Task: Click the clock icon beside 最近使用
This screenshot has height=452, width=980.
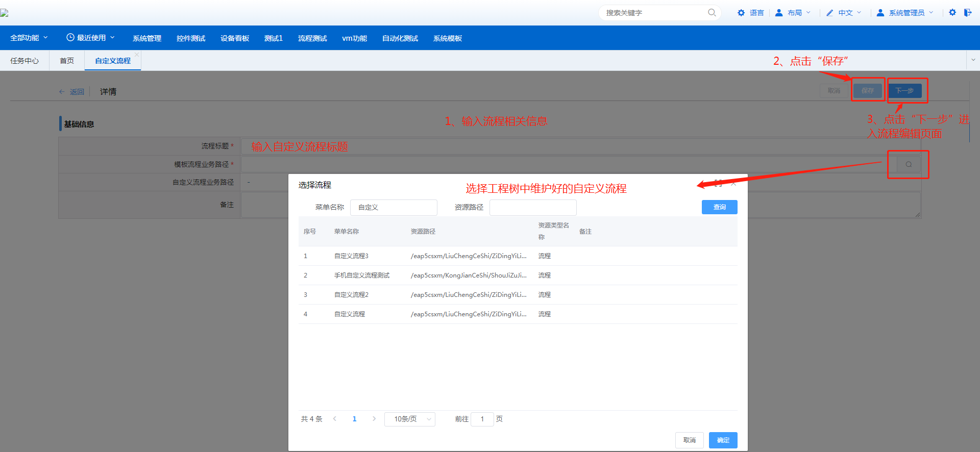Action: pyautogui.click(x=70, y=38)
